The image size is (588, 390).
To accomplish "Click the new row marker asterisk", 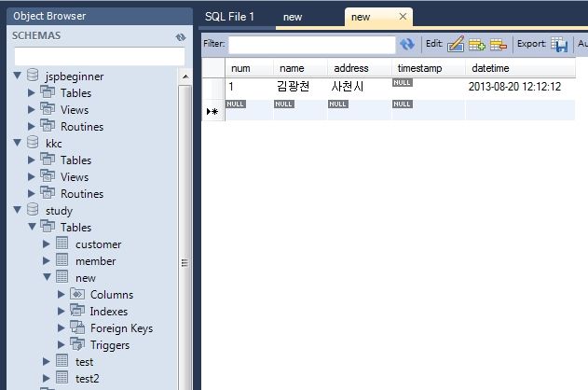I will (212, 111).
